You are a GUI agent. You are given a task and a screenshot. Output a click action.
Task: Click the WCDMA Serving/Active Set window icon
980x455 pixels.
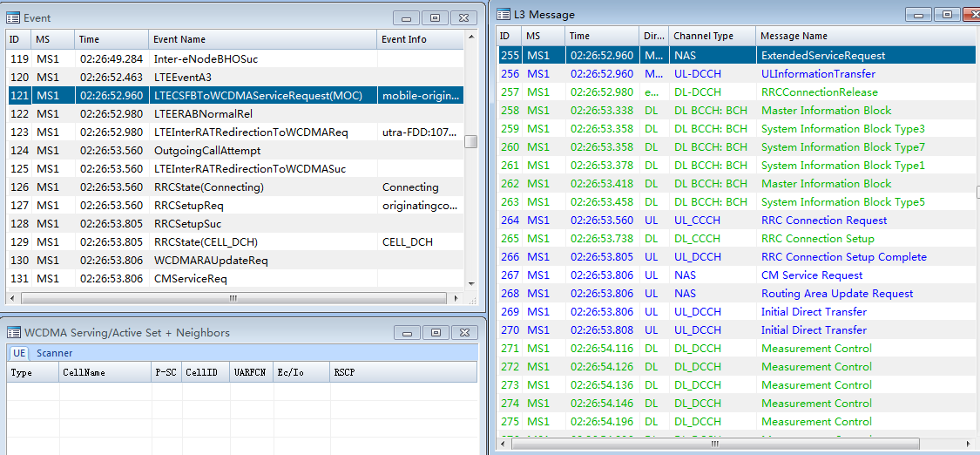point(14,332)
